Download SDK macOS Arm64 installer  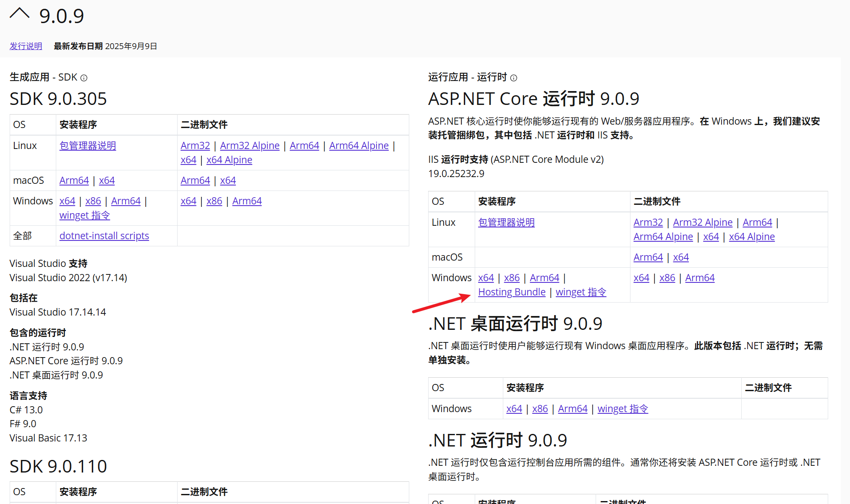74,180
